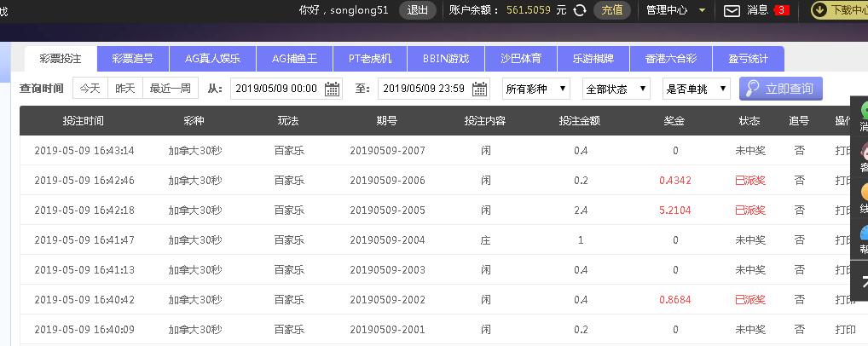The width and height of the screenshot is (868, 346).
Task: Open the 管理中心 dropdown menu
Action: (x=677, y=10)
